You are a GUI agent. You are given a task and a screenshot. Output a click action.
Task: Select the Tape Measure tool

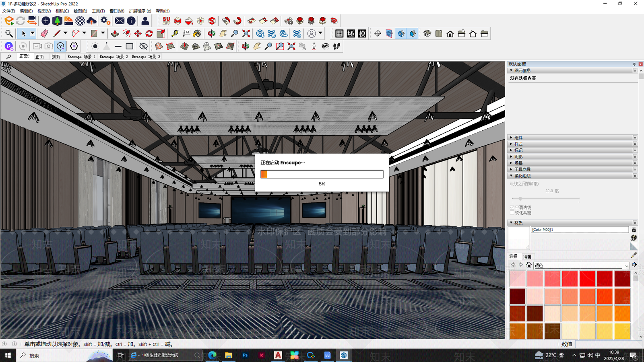175,33
